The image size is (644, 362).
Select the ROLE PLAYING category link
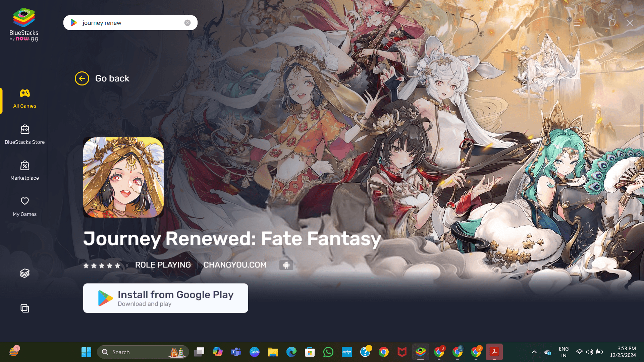(163, 265)
